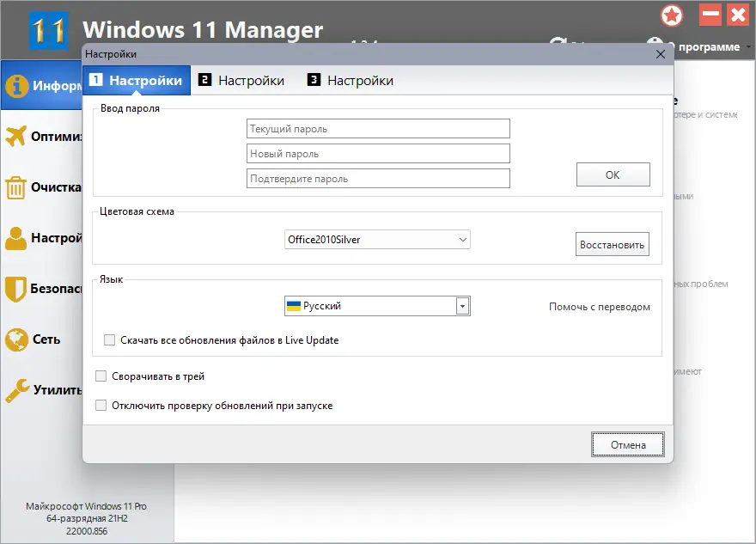Check Отключить проверку обновлений при запуске
756x544 pixels.
pyautogui.click(x=101, y=405)
